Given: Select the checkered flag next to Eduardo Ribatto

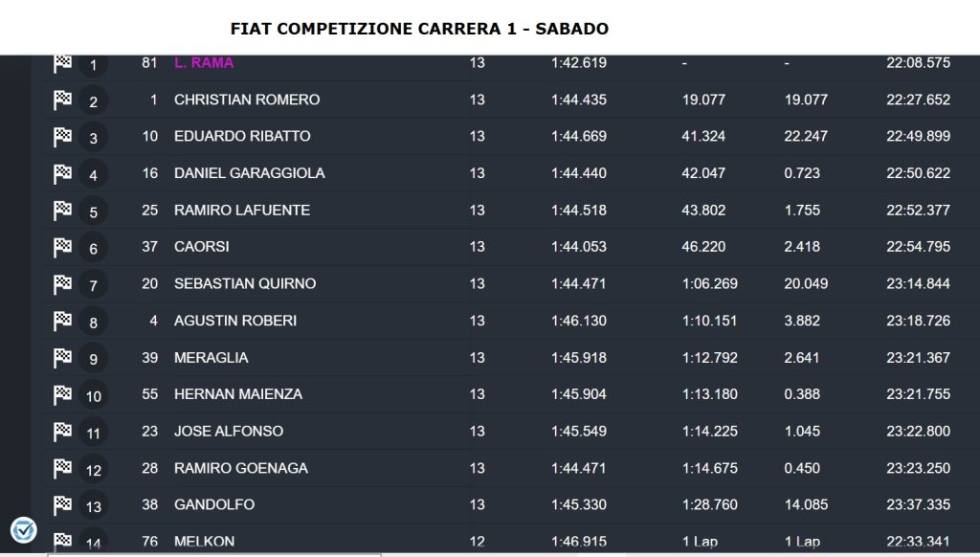Looking at the screenshot, I should [63, 137].
